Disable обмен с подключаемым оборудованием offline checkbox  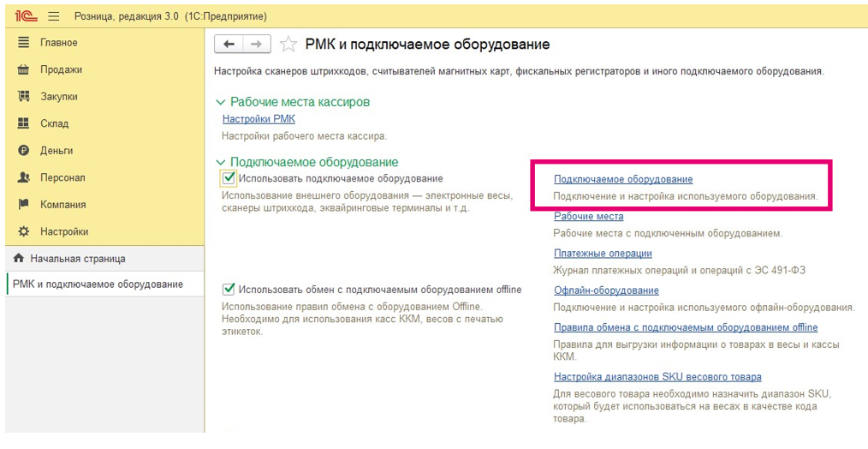tap(229, 290)
